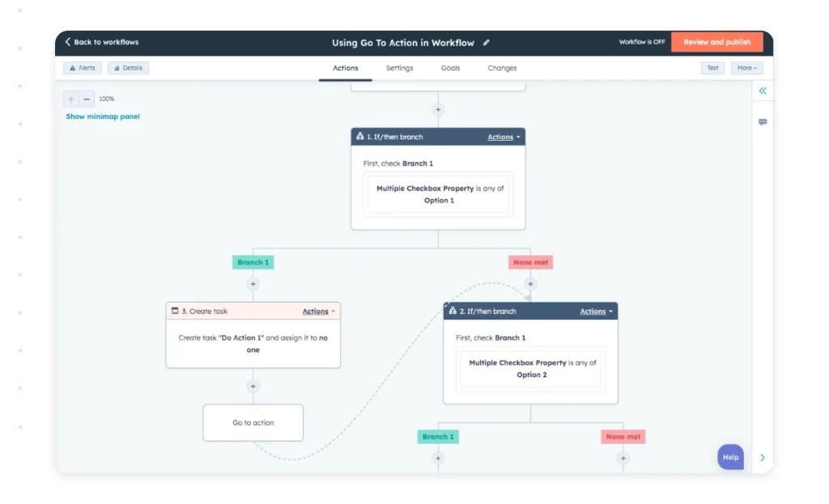Click the Show minimap panel link
Image resolution: width=829 pixels, height=504 pixels.
click(x=103, y=116)
